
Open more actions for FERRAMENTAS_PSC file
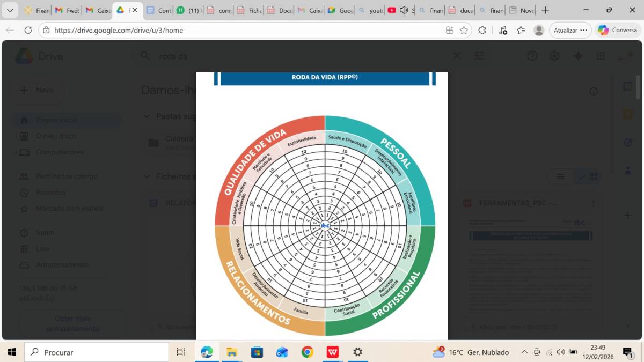click(594, 203)
